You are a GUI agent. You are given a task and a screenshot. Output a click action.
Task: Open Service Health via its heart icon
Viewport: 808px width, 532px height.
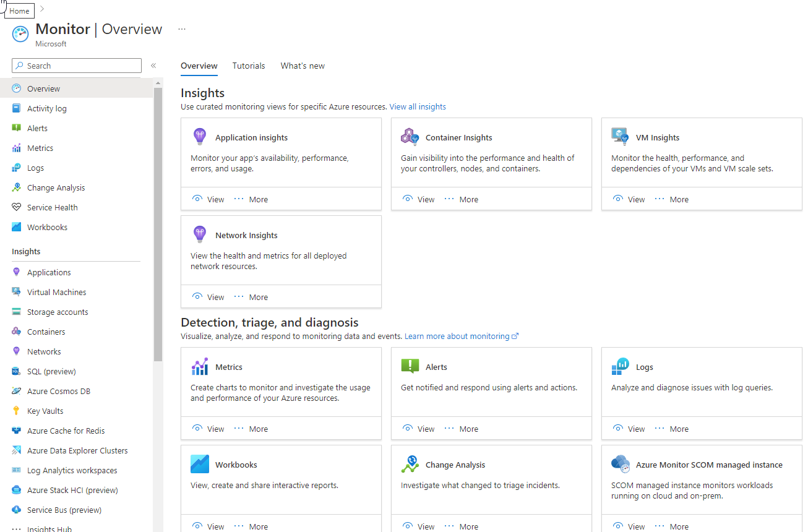tap(15, 207)
